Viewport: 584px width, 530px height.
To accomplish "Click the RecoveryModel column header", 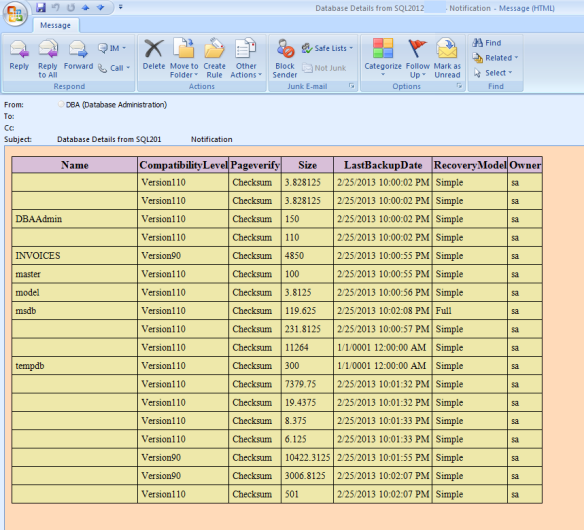I will [470, 165].
